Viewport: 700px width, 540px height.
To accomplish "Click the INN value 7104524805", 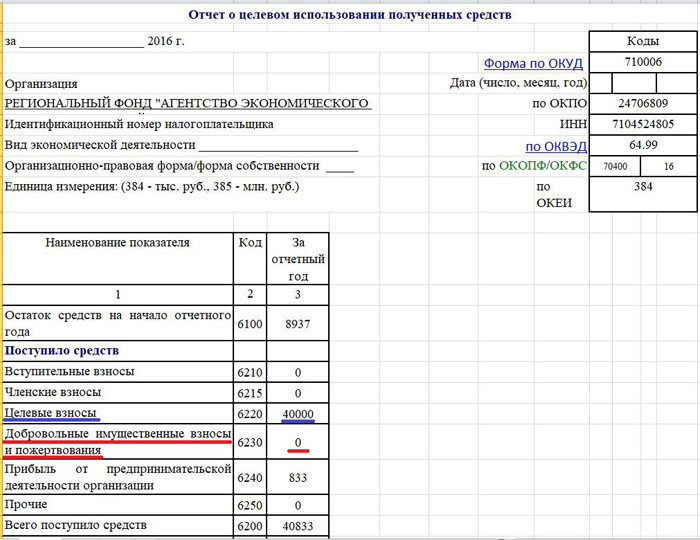I will pyautogui.click(x=643, y=125).
